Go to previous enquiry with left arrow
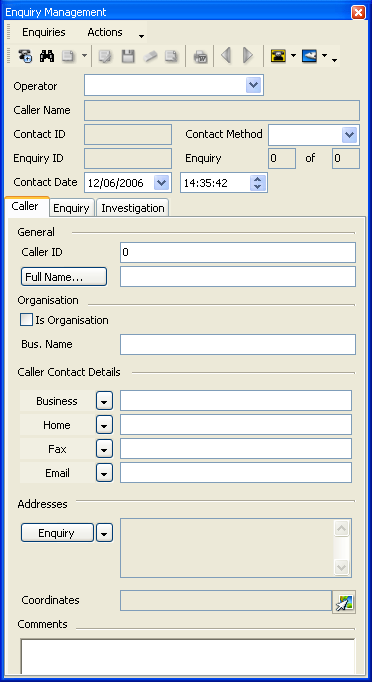This screenshot has width=372, height=682. tap(226, 56)
